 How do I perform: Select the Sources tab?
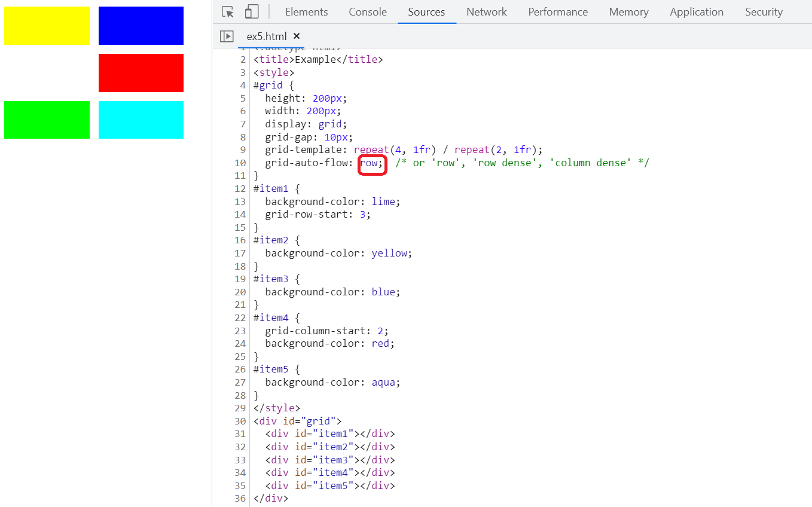pyautogui.click(x=426, y=12)
